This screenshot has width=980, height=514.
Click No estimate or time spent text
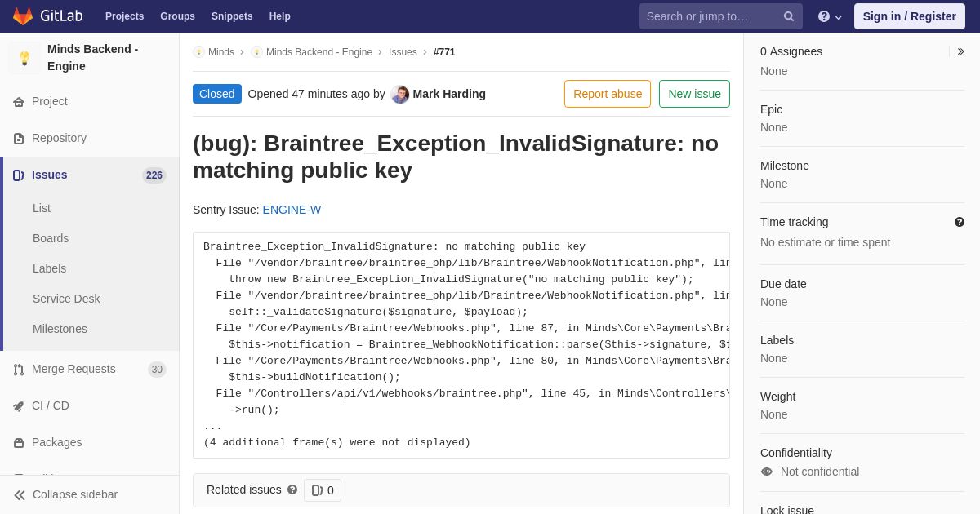click(825, 242)
